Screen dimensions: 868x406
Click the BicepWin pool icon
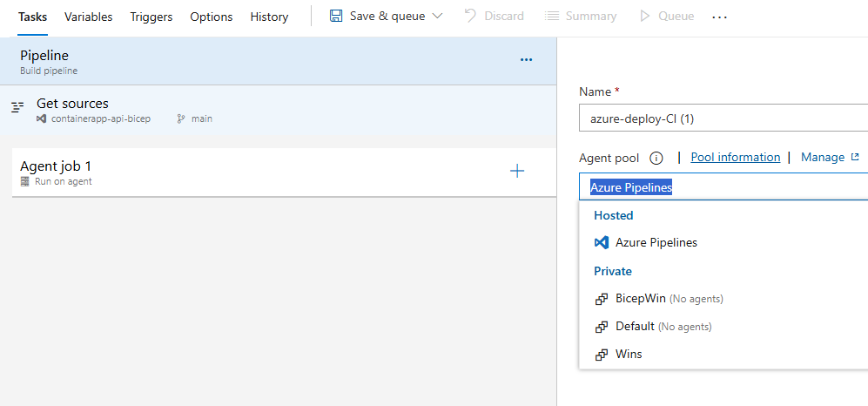pyautogui.click(x=602, y=299)
